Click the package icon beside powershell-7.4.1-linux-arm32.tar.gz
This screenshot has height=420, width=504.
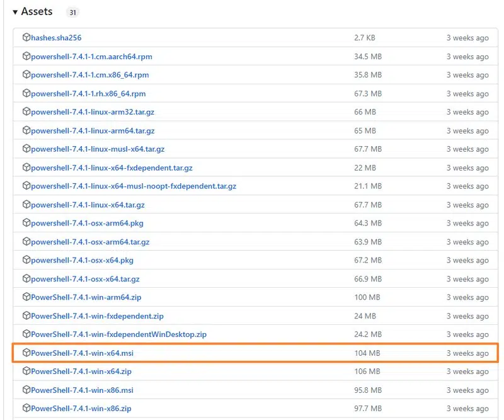25,112
